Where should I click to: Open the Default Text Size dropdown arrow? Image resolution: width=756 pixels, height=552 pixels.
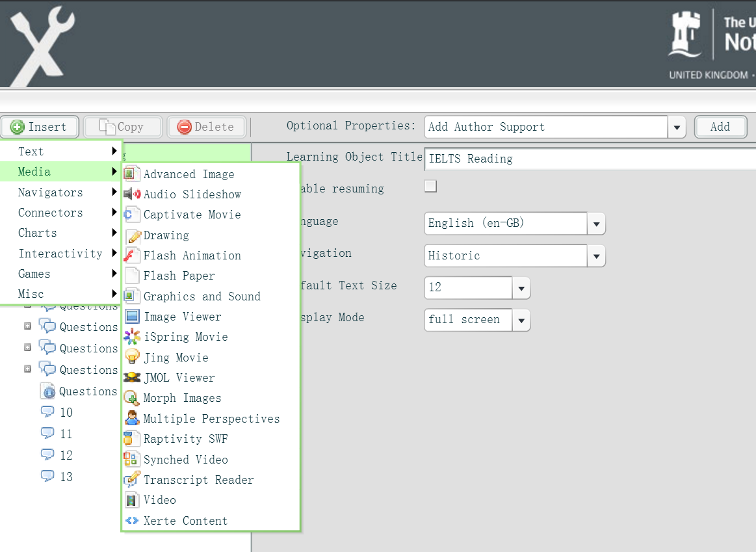pyautogui.click(x=521, y=288)
